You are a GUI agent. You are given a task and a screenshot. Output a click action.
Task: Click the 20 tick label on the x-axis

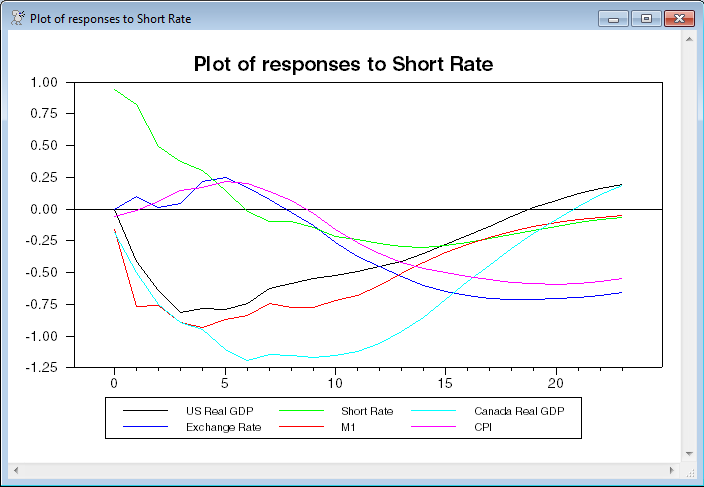(x=556, y=384)
